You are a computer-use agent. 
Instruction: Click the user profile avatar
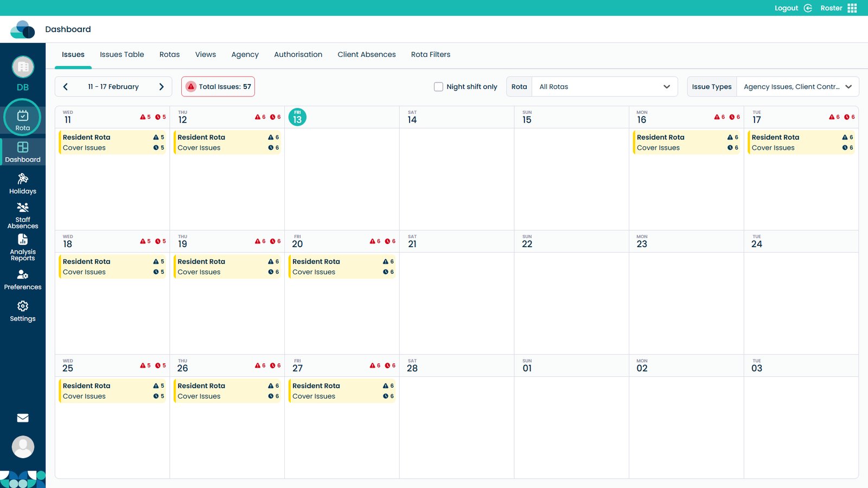pos(23,447)
